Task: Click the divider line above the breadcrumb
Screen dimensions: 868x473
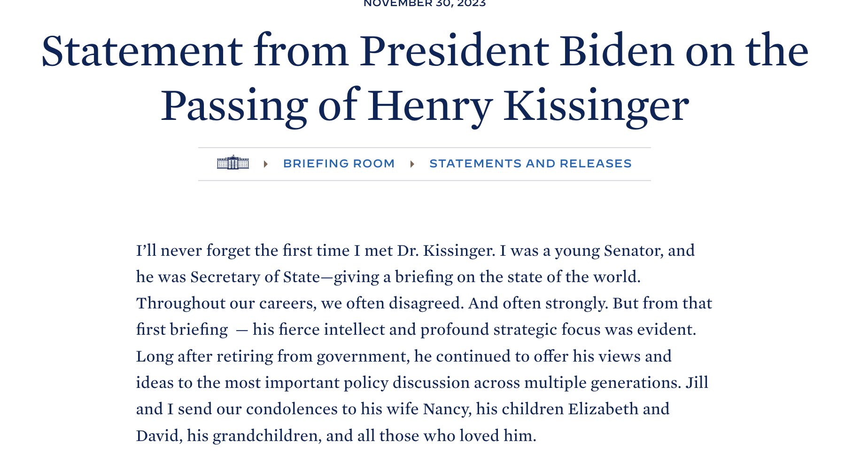Action: [x=425, y=148]
